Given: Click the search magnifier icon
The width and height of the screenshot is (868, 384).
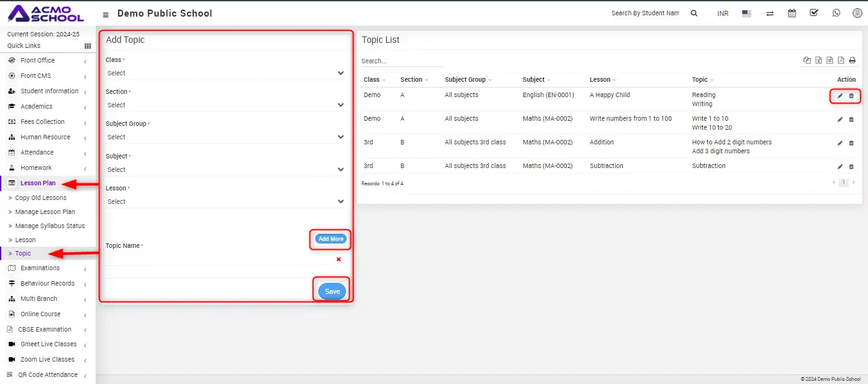Looking at the screenshot, I should tap(694, 13).
